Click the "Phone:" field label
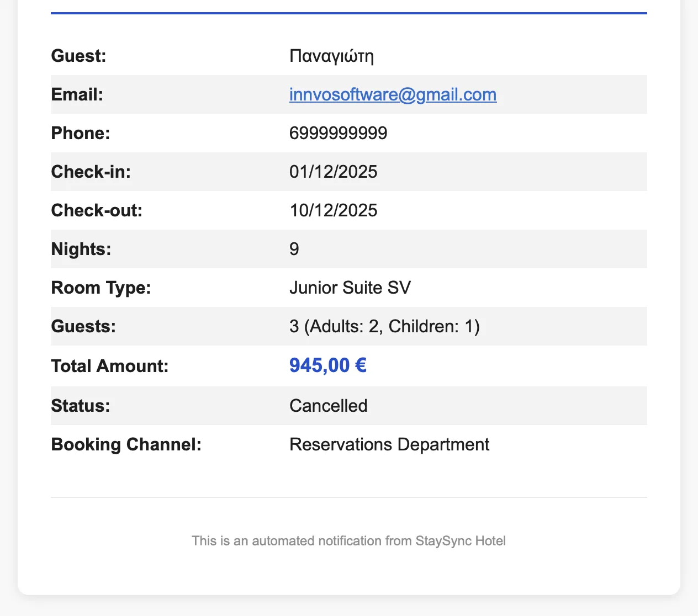 tap(81, 133)
